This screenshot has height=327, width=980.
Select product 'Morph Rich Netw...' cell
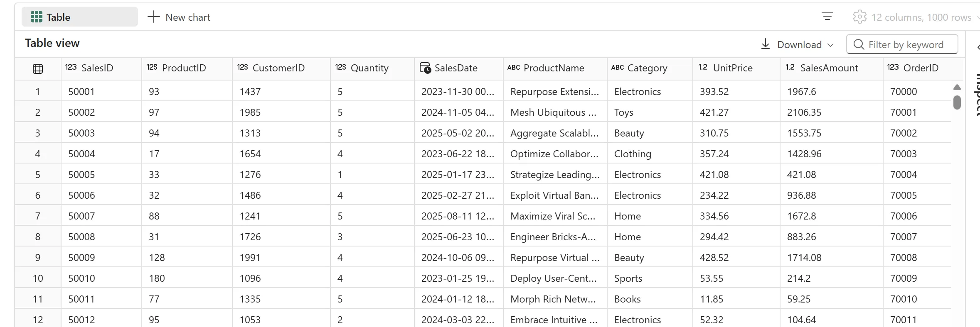(555, 299)
